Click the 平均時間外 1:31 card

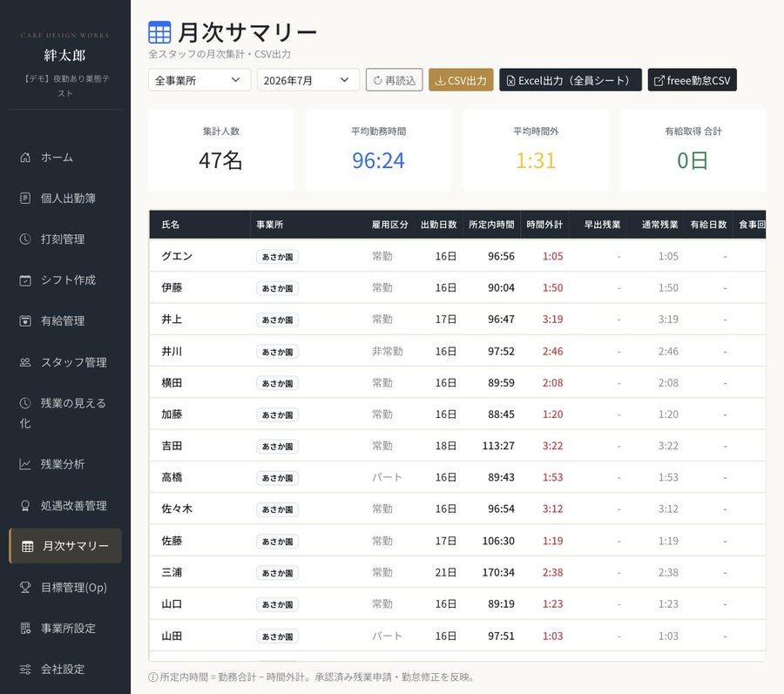coord(536,150)
